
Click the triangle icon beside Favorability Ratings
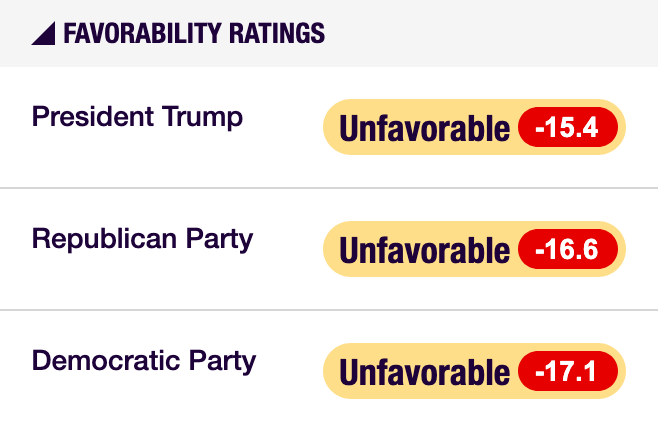pyautogui.click(x=44, y=34)
